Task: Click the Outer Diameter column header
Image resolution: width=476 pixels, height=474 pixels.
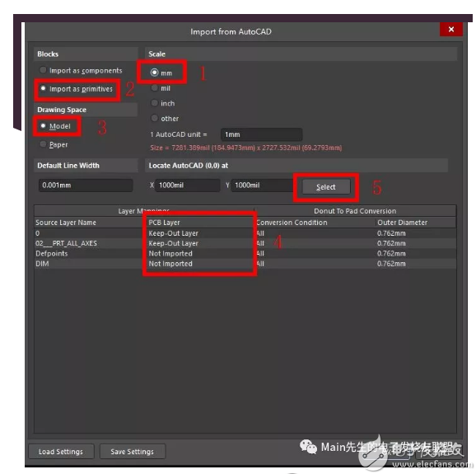Action: click(402, 223)
